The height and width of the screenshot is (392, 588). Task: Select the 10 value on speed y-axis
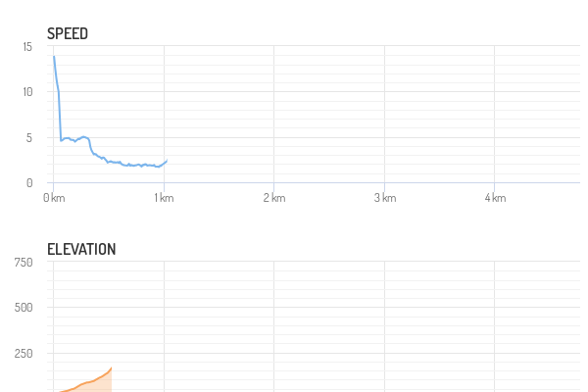[26, 92]
